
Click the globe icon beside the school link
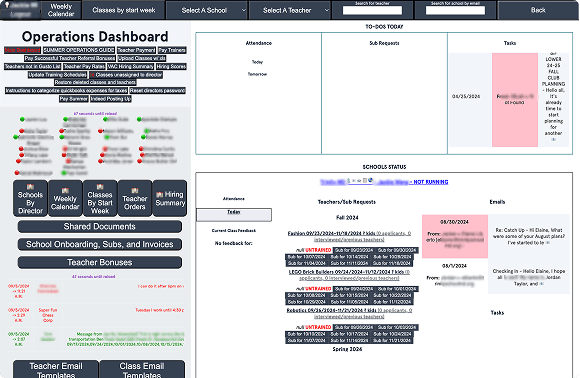[370, 180]
